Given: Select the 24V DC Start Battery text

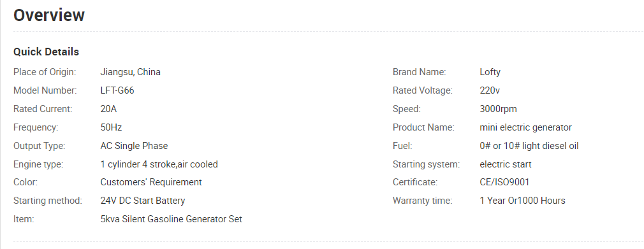Looking at the screenshot, I should [x=143, y=201].
